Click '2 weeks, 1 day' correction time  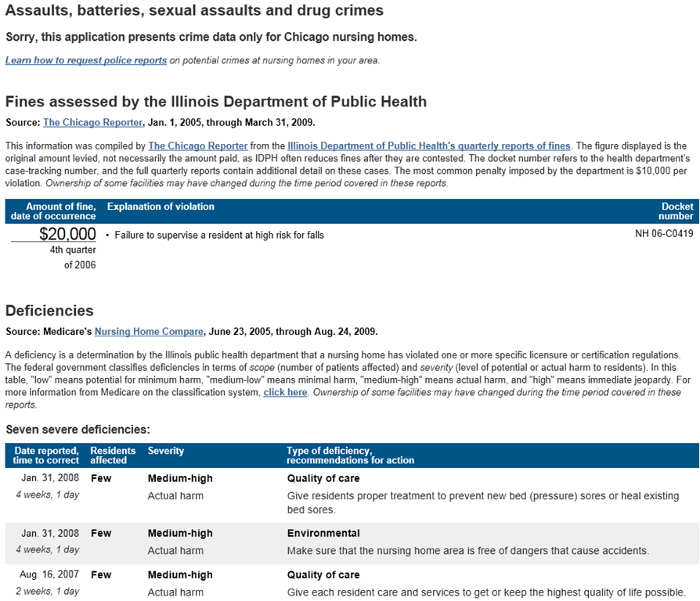tap(47, 591)
